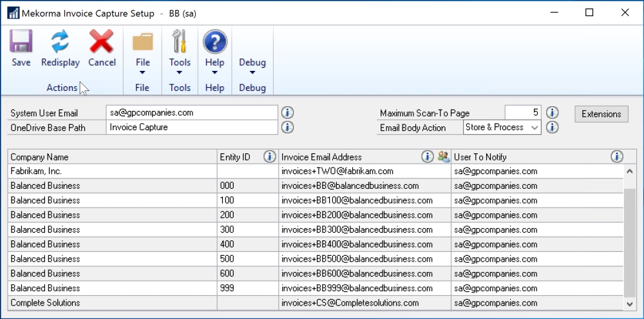This screenshot has width=644, height=319.
Task: Click Entity ID cell 000
Action: [248, 186]
